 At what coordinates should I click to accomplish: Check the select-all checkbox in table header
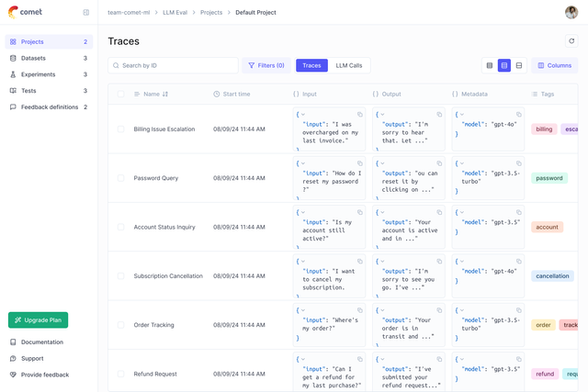coord(120,94)
